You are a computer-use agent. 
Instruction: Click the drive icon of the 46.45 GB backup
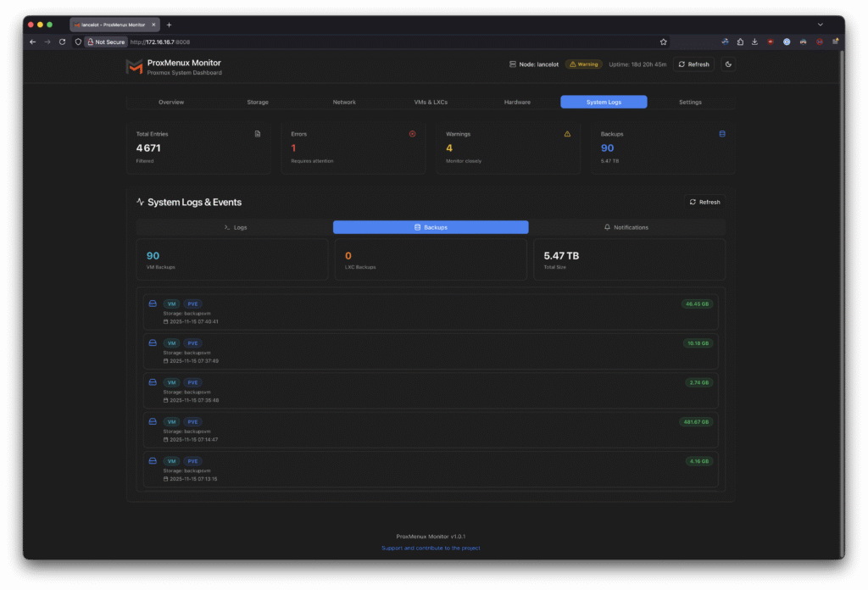(x=153, y=303)
